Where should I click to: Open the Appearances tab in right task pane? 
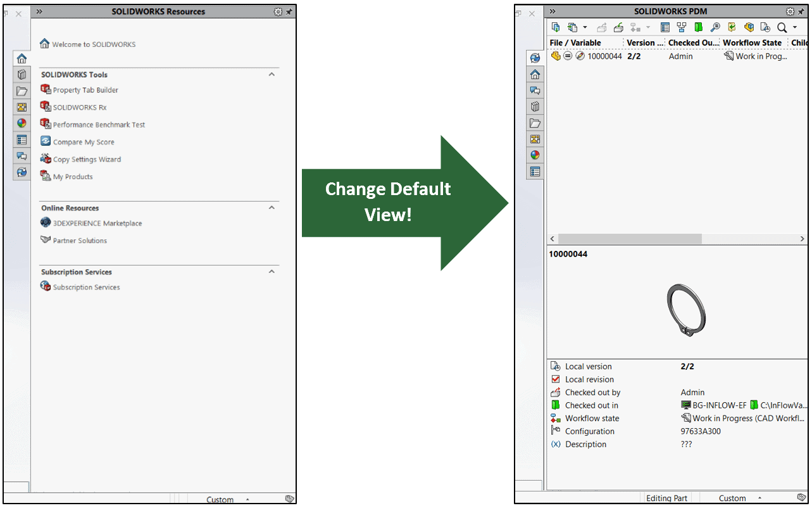pyautogui.click(x=535, y=155)
